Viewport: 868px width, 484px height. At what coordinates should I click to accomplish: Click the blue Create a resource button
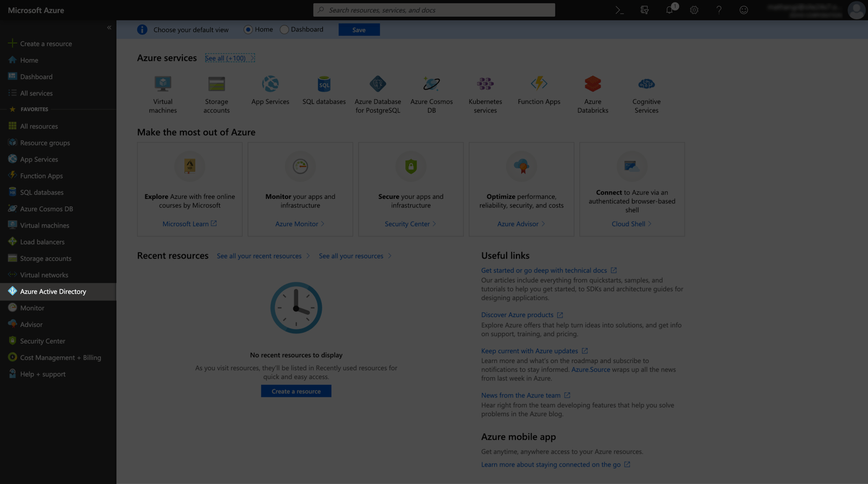[x=296, y=391]
